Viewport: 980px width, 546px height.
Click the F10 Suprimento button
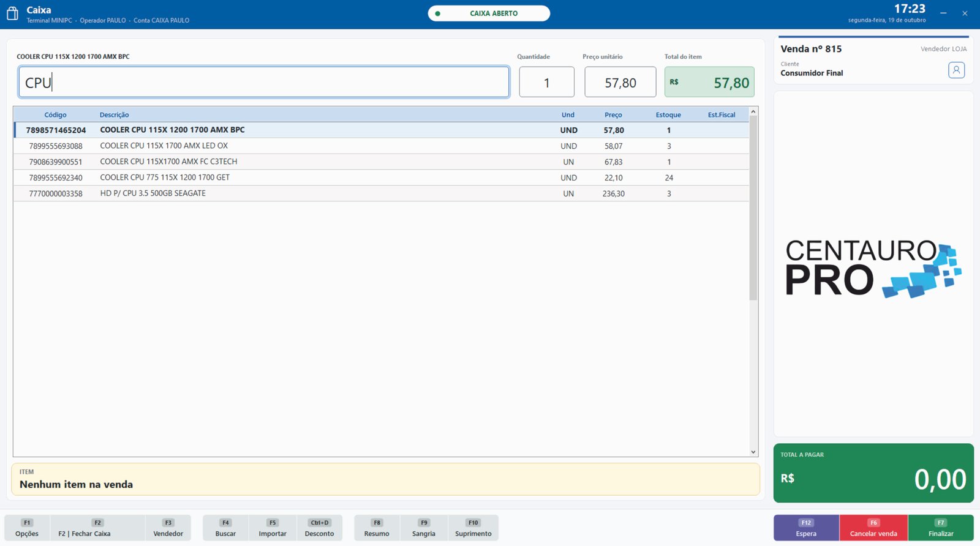tap(473, 528)
